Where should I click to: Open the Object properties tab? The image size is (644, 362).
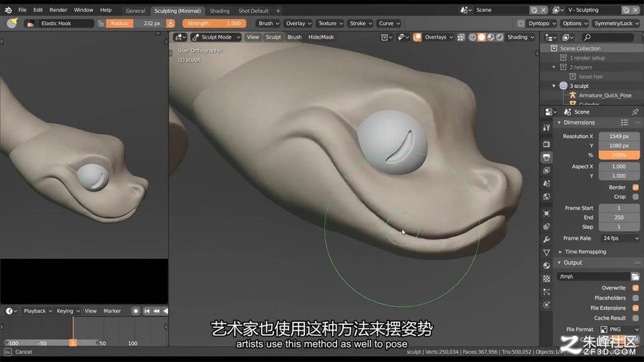[x=547, y=213]
